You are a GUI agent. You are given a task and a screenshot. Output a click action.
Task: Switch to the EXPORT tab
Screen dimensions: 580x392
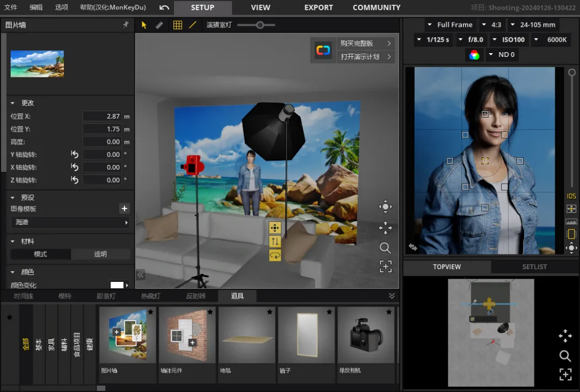click(x=318, y=8)
